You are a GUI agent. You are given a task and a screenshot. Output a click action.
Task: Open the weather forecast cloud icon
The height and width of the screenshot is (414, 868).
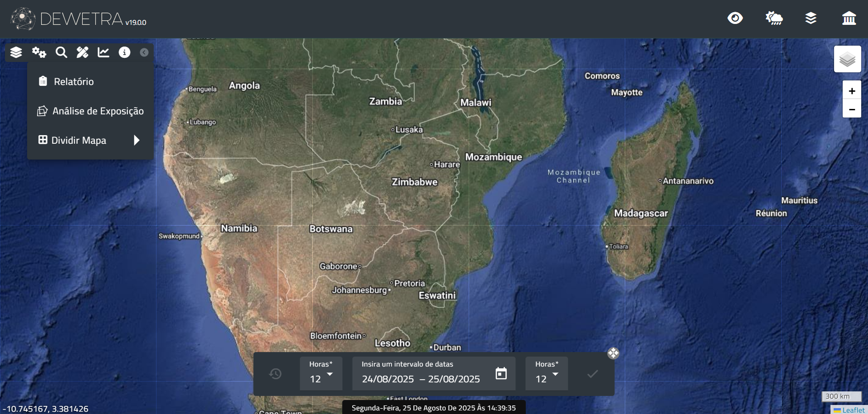pos(774,18)
